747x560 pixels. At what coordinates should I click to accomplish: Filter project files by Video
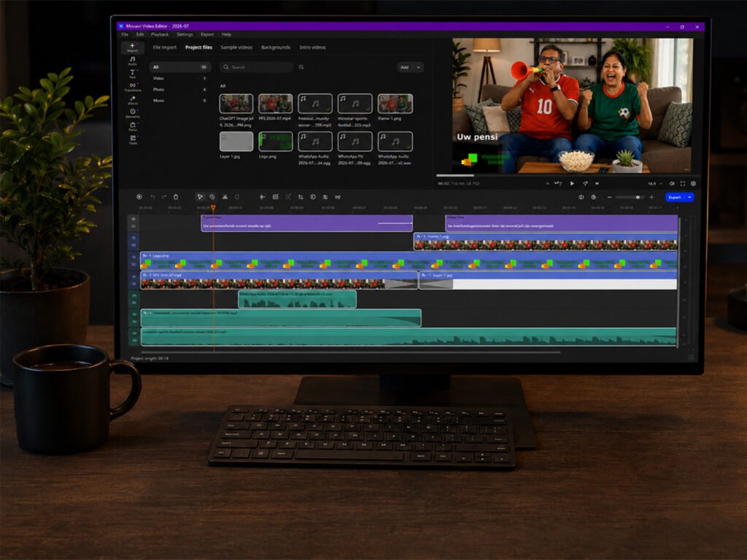click(x=179, y=78)
